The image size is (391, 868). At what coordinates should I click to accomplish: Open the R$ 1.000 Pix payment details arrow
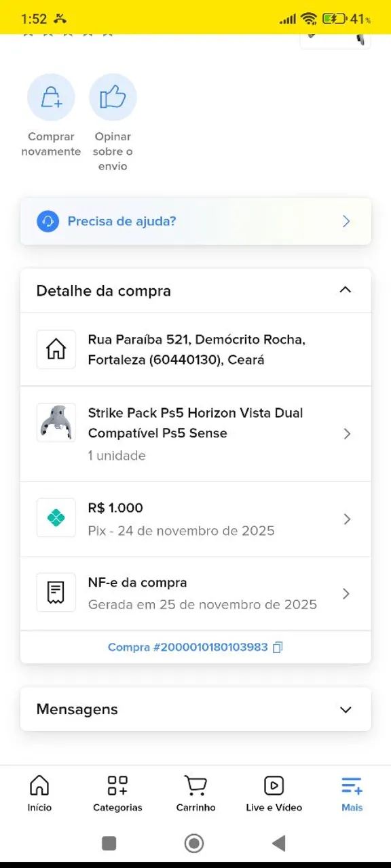click(x=347, y=519)
